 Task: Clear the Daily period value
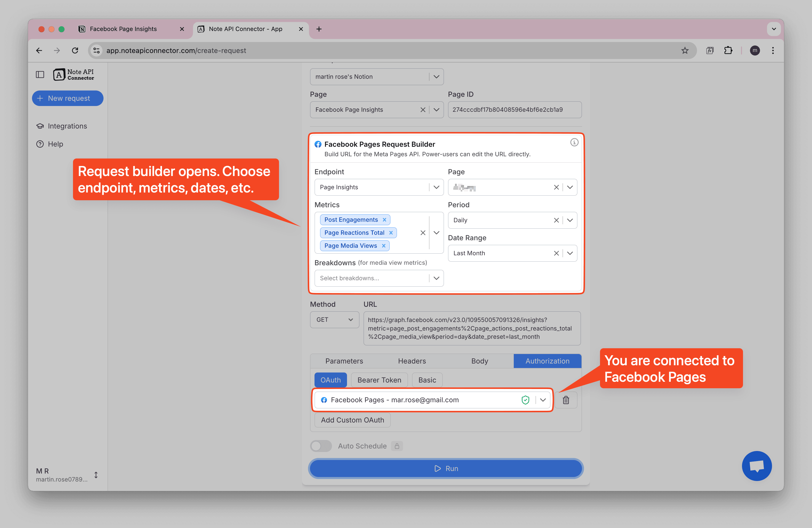(556, 220)
